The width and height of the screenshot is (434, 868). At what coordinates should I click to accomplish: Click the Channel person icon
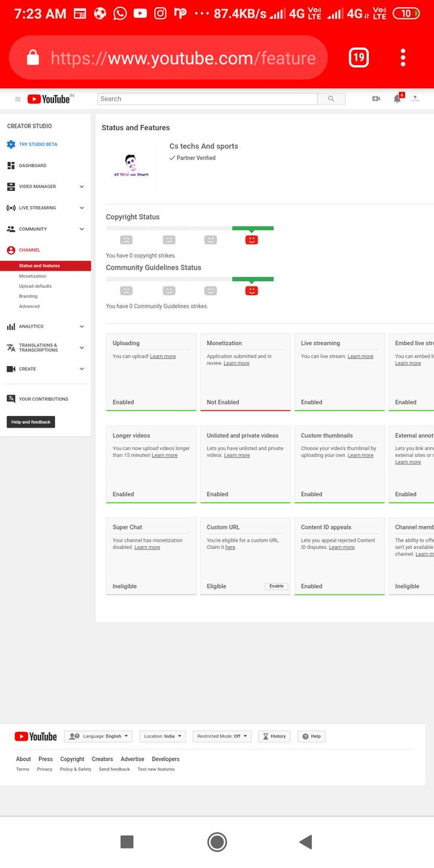(x=11, y=250)
